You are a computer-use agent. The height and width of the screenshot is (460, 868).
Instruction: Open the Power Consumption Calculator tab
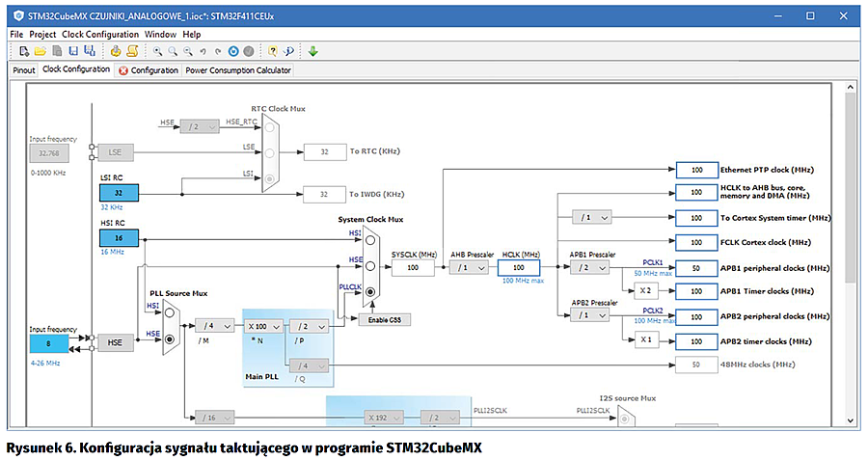(237, 70)
